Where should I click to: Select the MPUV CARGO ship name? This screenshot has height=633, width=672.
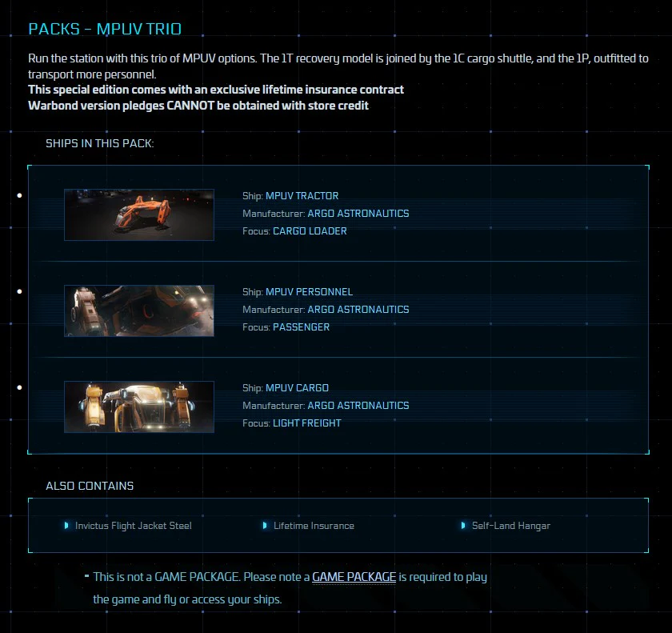point(297,388)
